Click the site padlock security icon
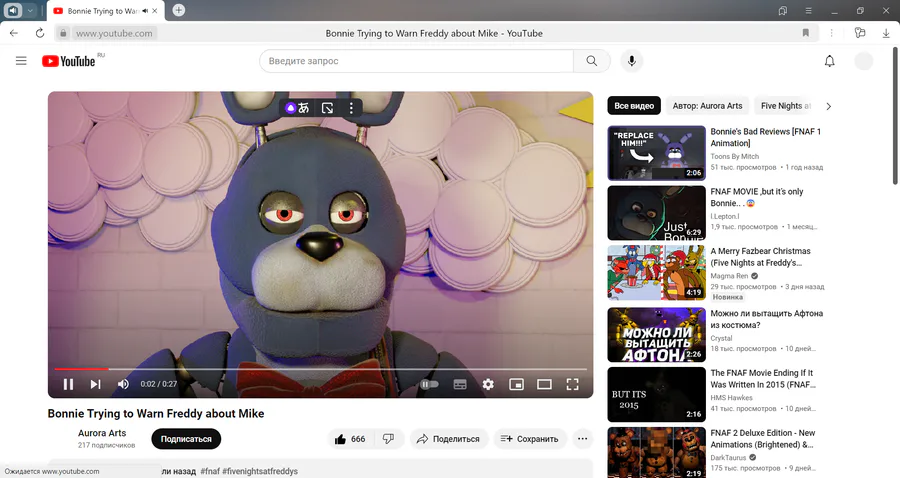This screenshot has height=478, width=900. pos(63,33)
